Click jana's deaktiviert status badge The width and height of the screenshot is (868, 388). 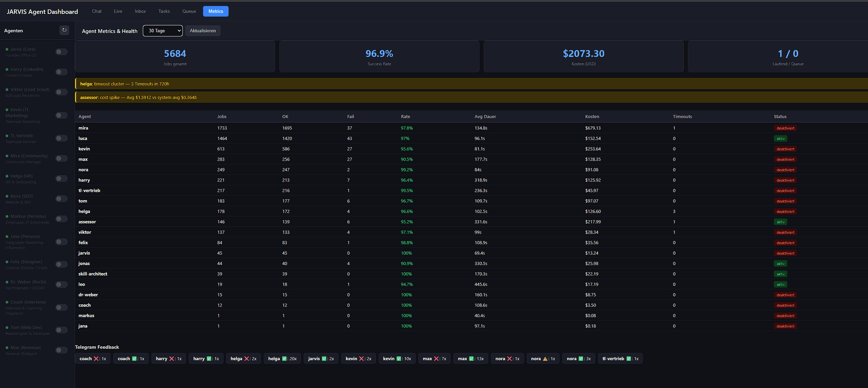pos(785,326)
